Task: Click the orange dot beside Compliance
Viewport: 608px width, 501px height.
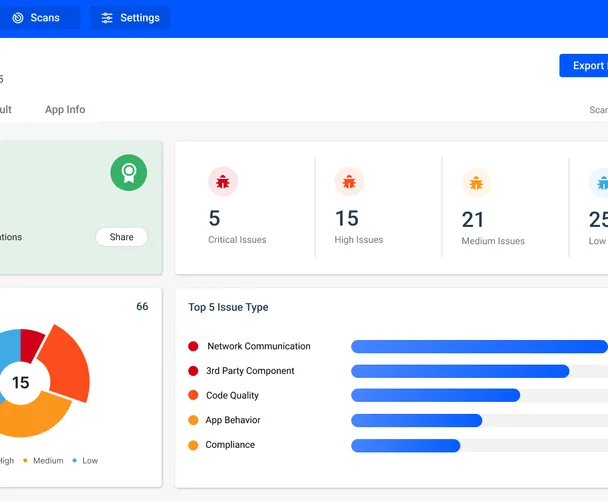Action: click(193, 445)
